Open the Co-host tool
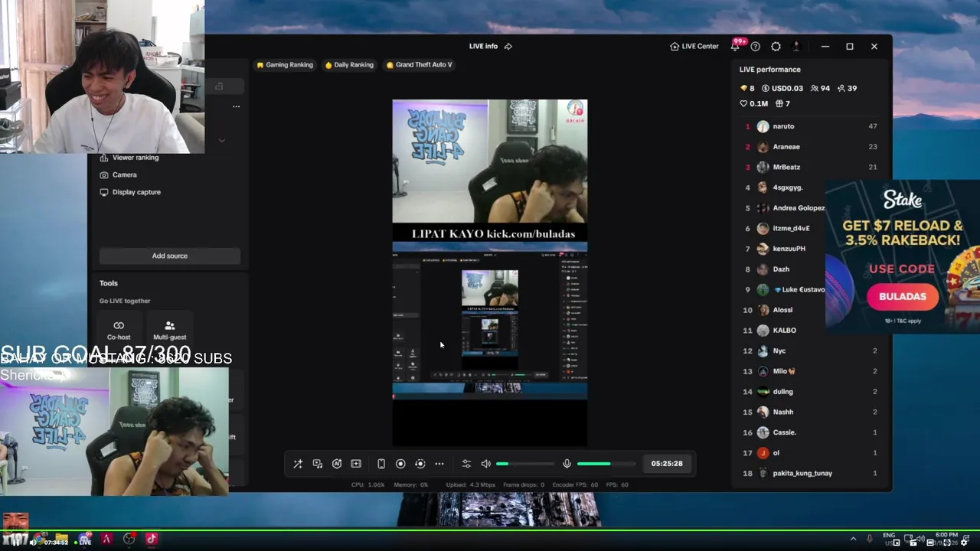The image size is (980, 551). (x=119, y=331)
